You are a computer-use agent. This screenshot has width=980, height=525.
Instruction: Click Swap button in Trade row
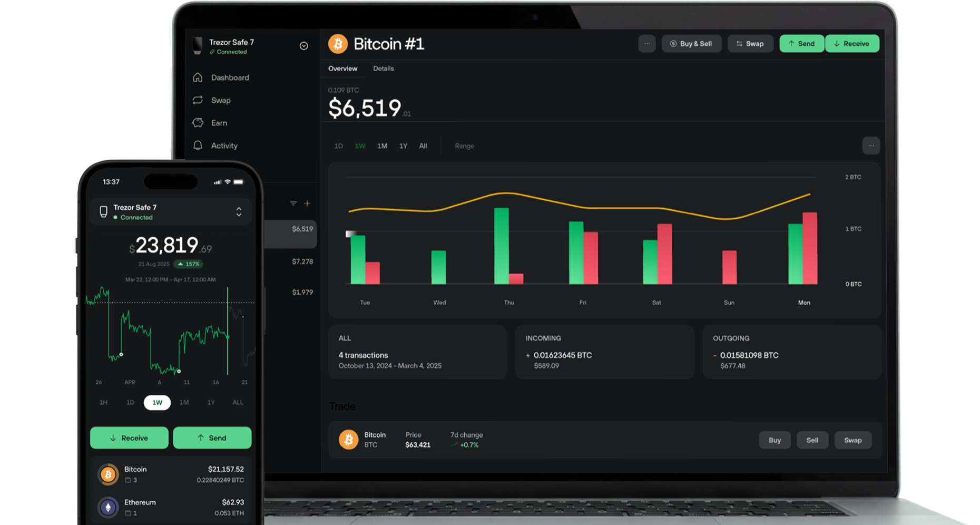[x=853, y=440]
